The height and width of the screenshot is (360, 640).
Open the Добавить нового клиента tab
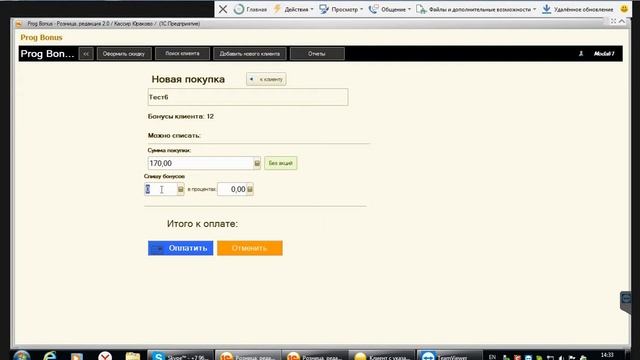tap(250, 54)
